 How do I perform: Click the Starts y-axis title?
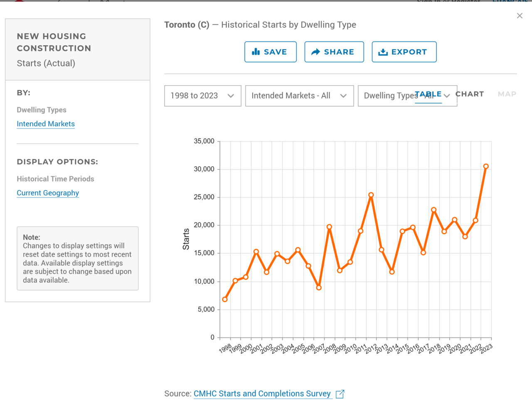coord(186,239)
